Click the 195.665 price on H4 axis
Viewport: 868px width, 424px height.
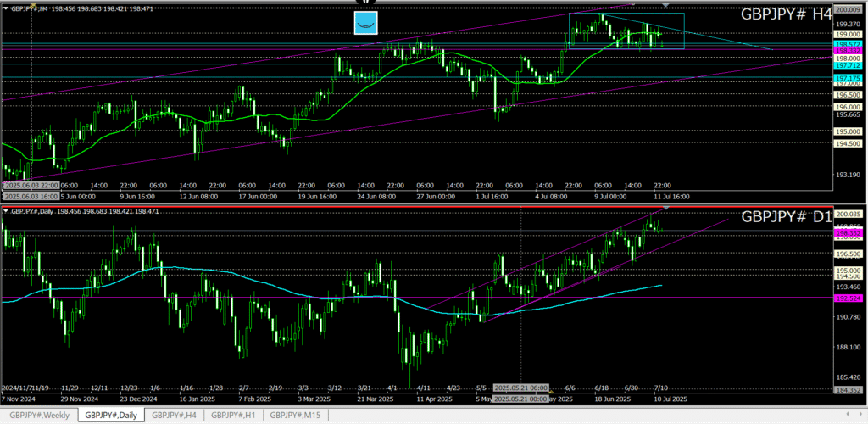pos(848,115)
